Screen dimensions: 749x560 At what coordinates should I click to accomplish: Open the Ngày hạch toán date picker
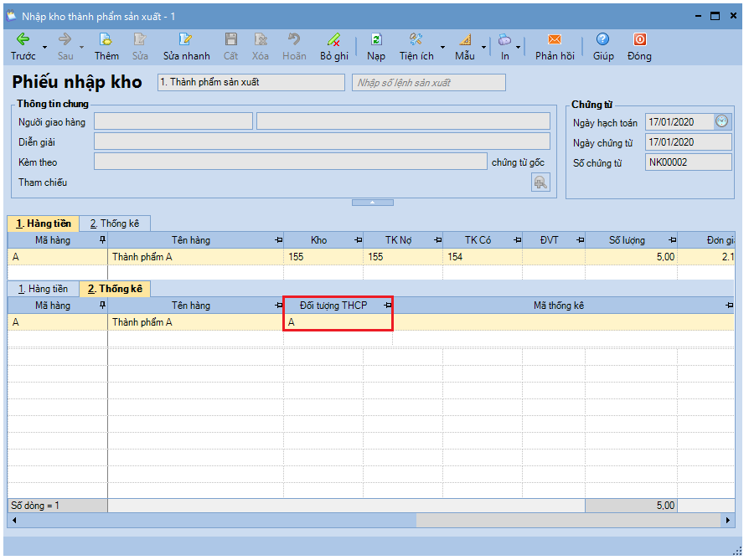(x=721, y=122)
